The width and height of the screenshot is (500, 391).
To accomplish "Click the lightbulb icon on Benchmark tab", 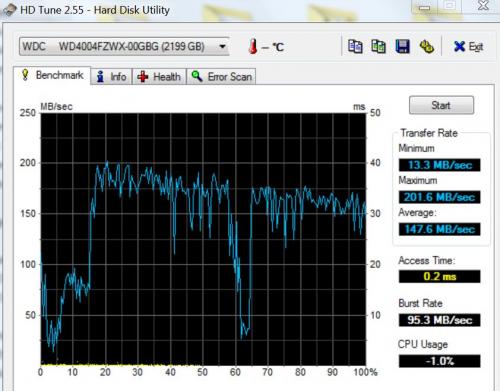I will (x=25, y=75).
